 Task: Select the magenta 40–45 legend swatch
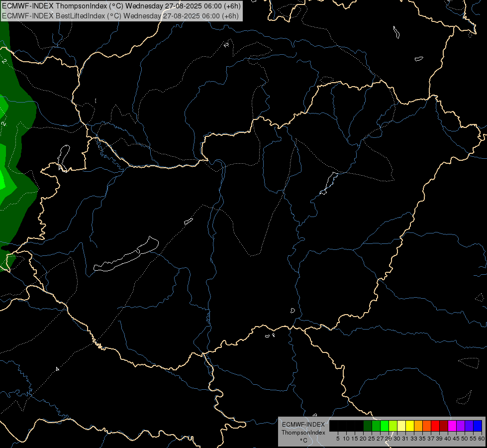(x=452, y=426)
